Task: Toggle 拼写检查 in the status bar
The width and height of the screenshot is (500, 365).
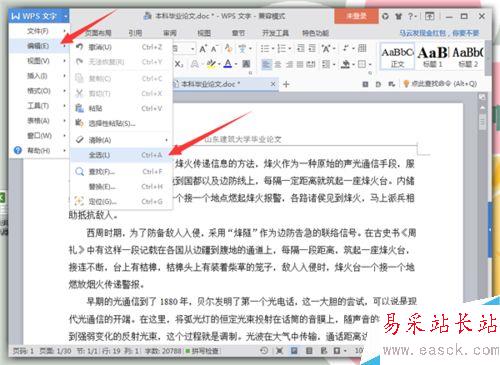Action: (x=202, y=351)
